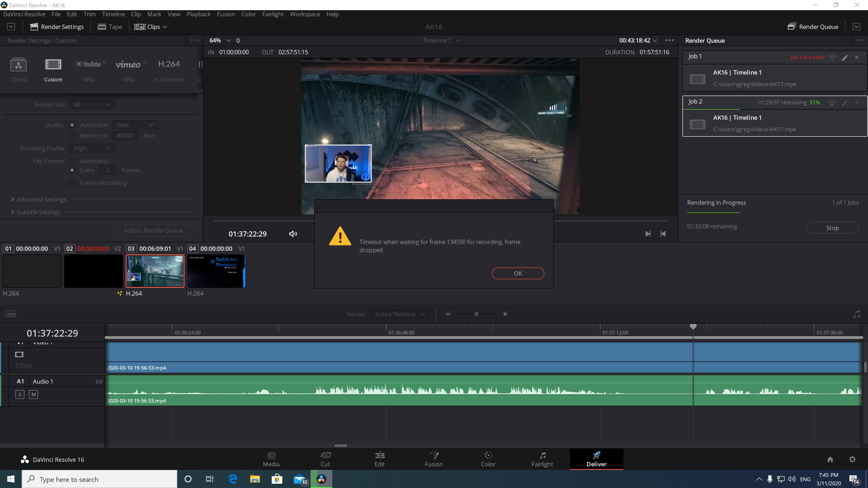Open viewer options three-dot menu
This screenshot has height=488, width=868.
point(670,40)
